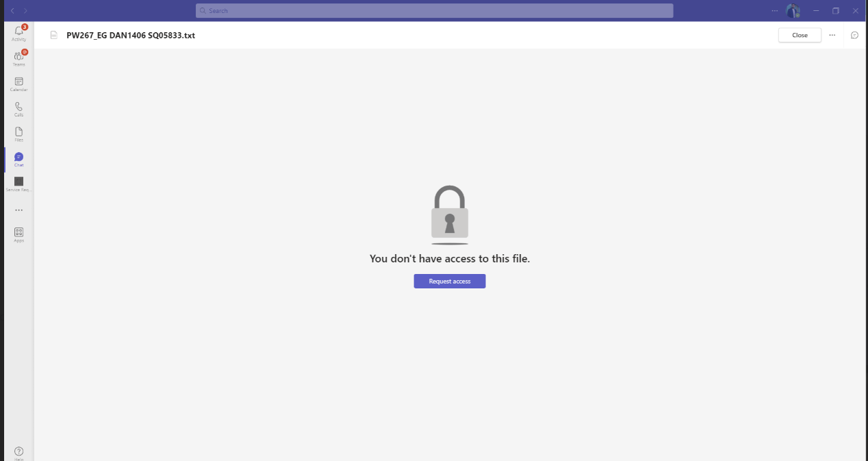The height and width of the screenshot is (461, 868).
Task: Open more options ellipsis beside Close
Action: [832, 35]
